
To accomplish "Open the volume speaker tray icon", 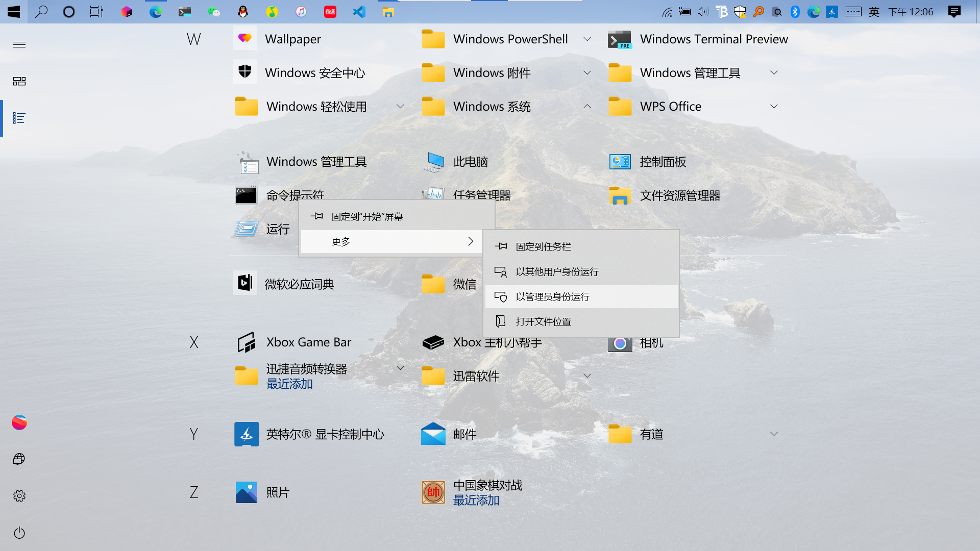I will click(703, 12).
